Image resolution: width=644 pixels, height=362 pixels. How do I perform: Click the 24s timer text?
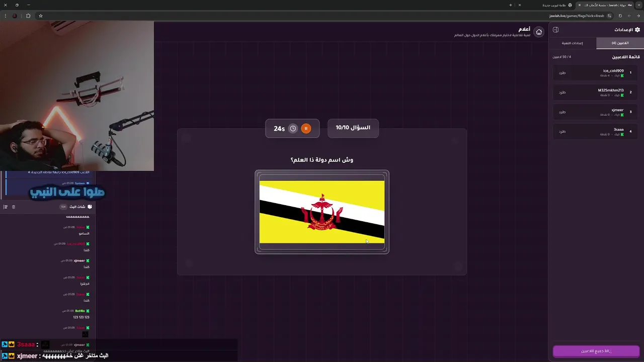click(x=279, y=129)
